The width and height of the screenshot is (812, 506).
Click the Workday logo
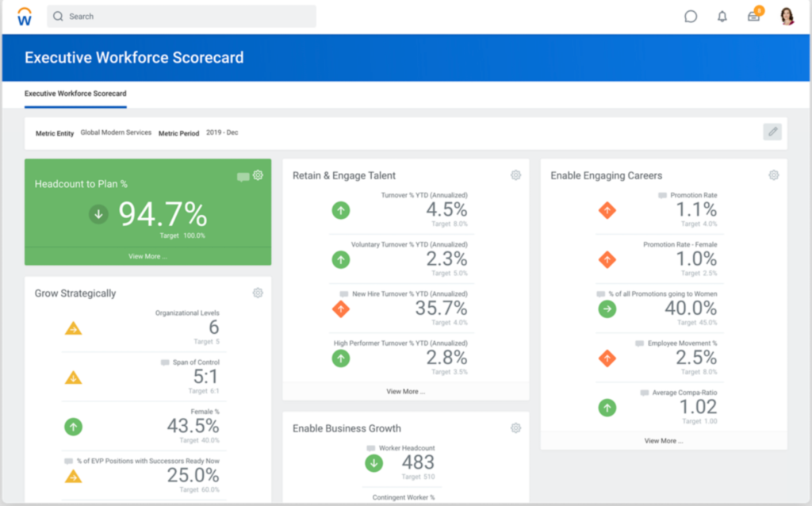point(24,16)
